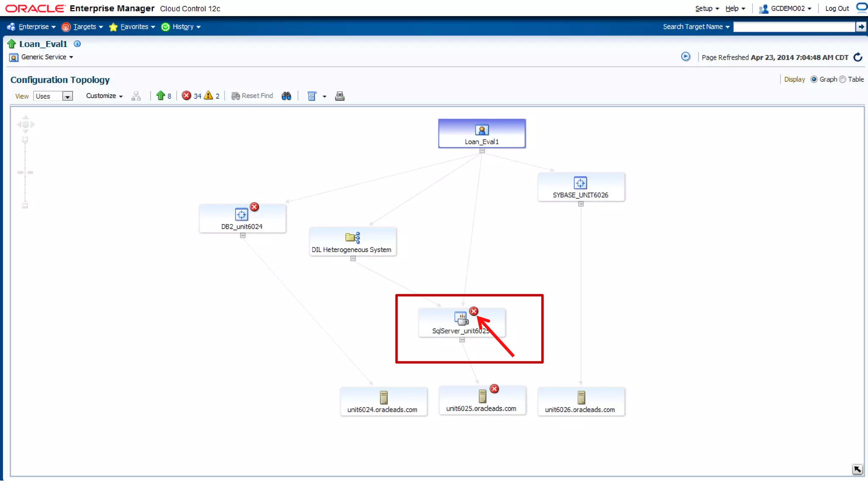Click the zoom out bottom button
The height and width of the screenshot is (488, 868).
25,205
